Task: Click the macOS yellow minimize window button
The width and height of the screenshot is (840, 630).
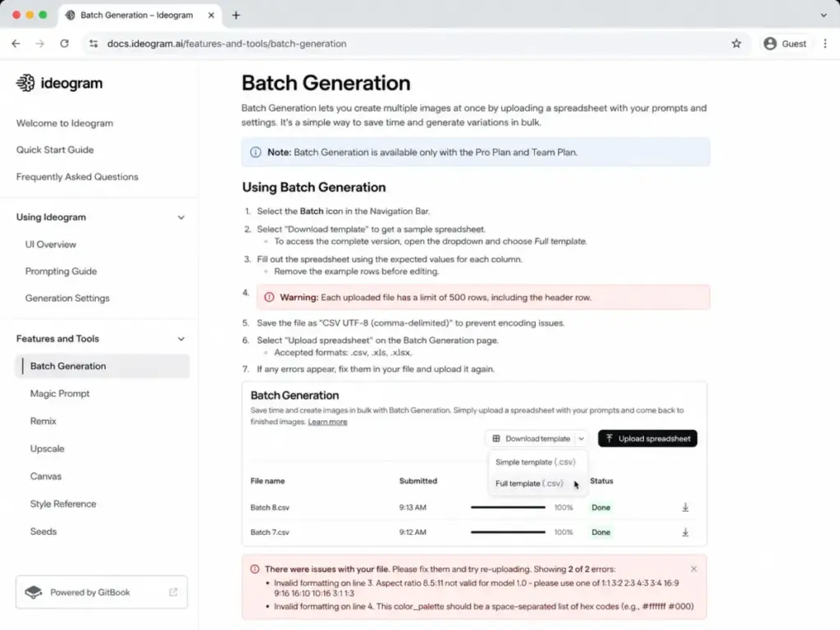Action: (30, 15)
